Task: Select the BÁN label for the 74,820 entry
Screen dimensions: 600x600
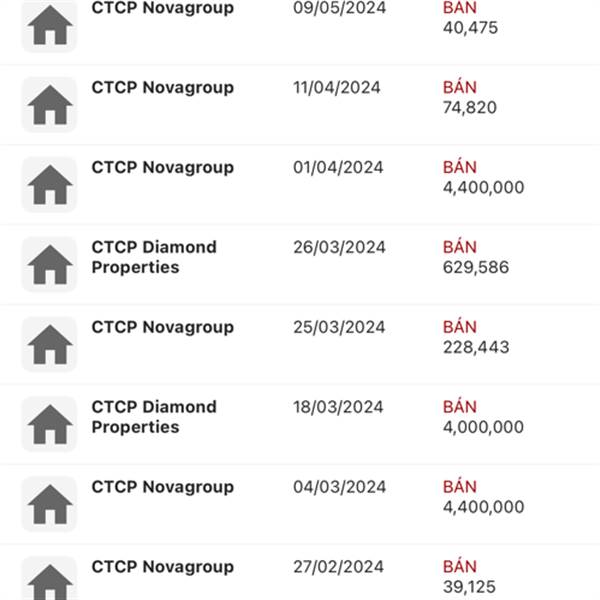Action: pyautogui.click(x=460, y=87)
